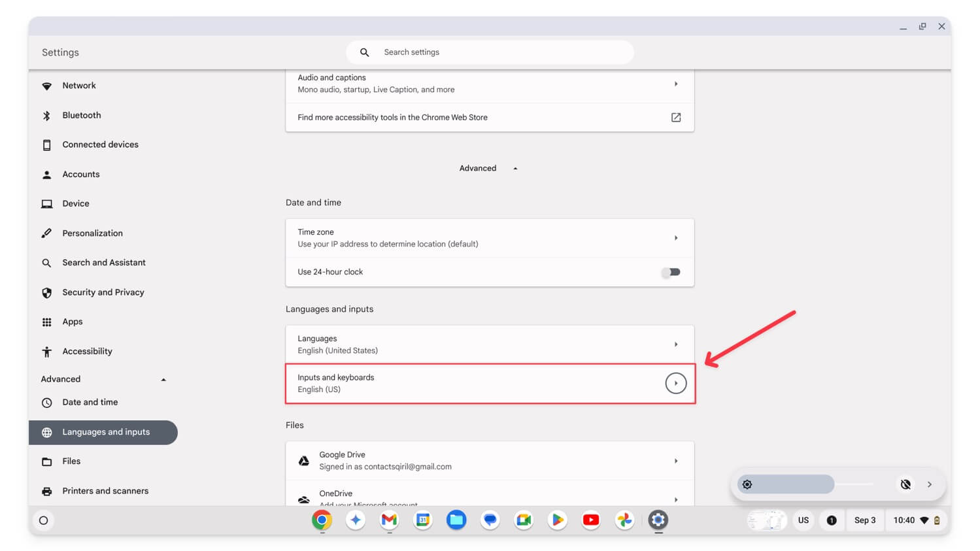Click the Printers and scanners icon
Viewport: 980px width, 551px height.
tap(46, 491)
